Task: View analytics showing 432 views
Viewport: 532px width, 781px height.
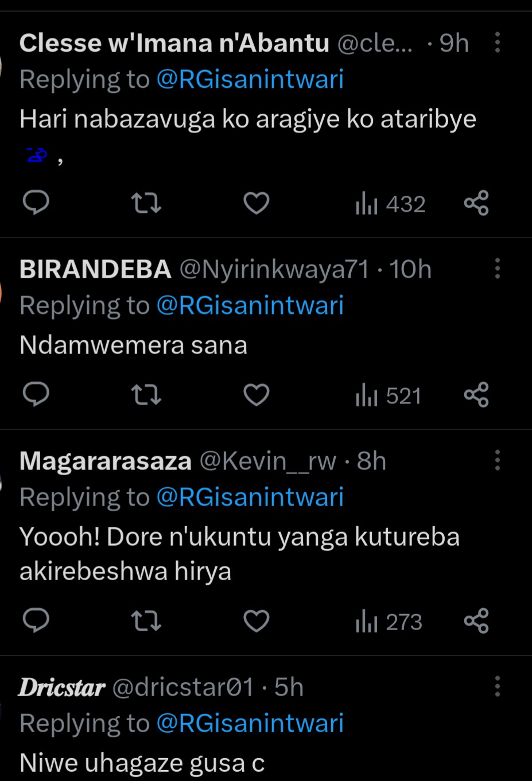Action: 390,204
